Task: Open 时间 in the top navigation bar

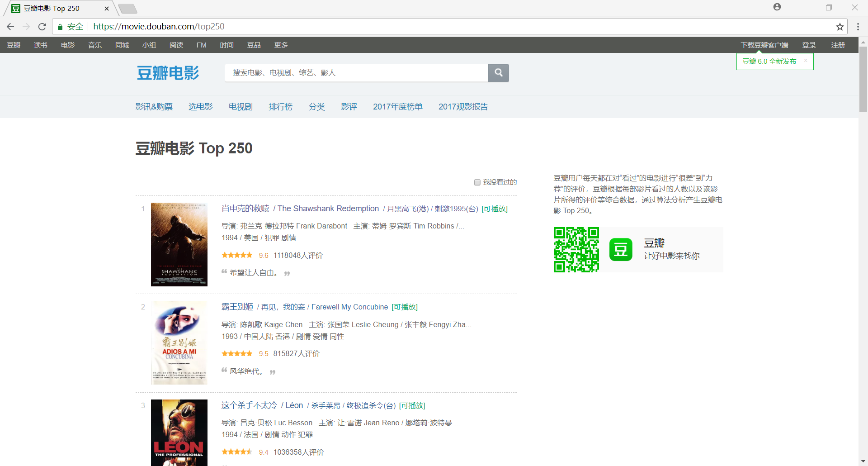Action: (227, 45)
